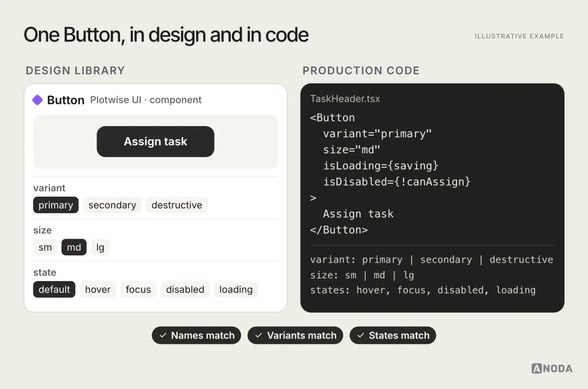
Task: Click the PRODUCTION CODE heading
Action: (361, 71)
